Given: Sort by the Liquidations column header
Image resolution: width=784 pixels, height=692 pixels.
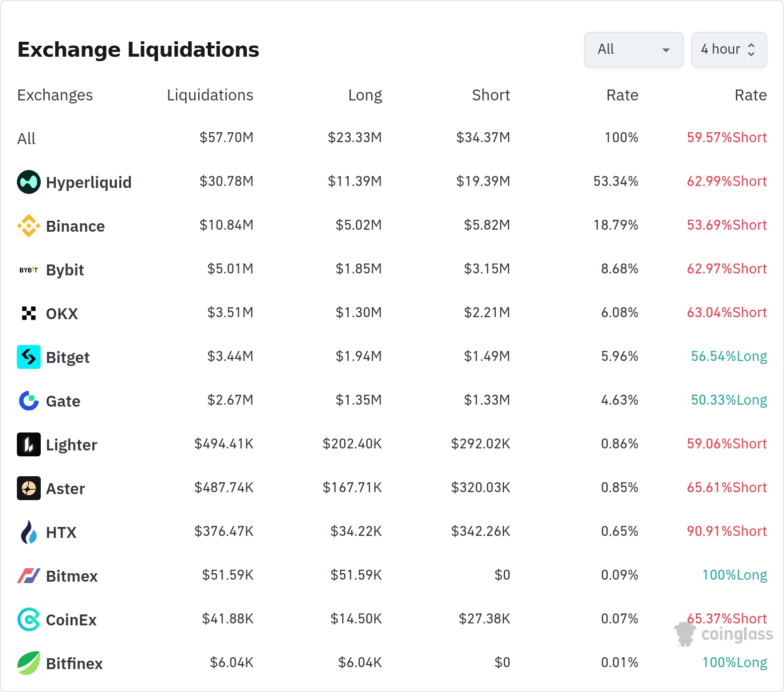Looking at the screenshot, I should coord(210,95).
